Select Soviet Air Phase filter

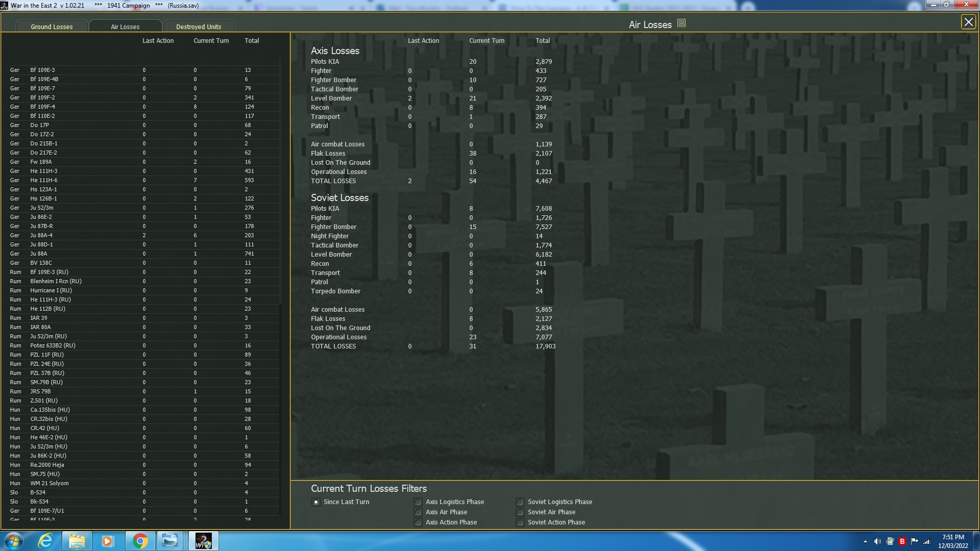point(520,512)
